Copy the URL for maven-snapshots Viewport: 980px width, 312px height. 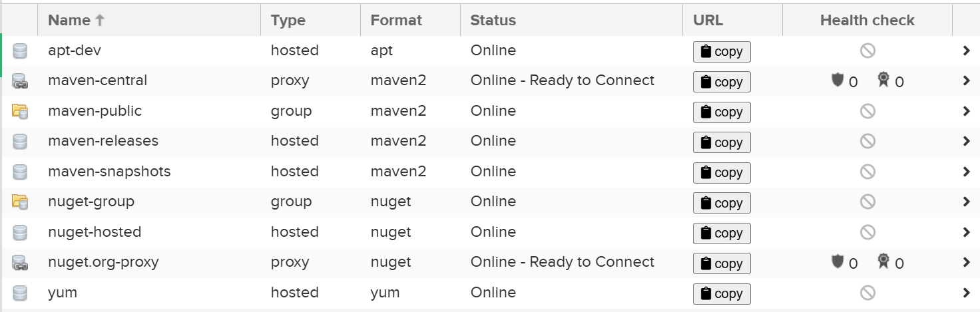click(722, 172)
